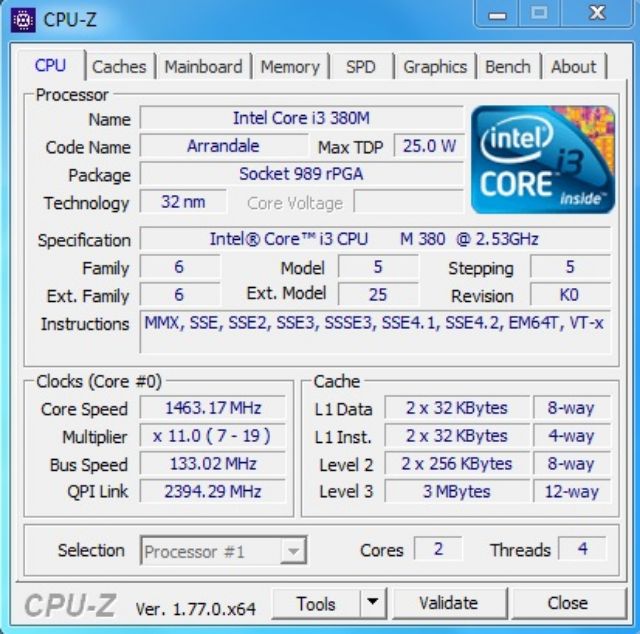Open the About tab
640x634 pixels.
573,67
